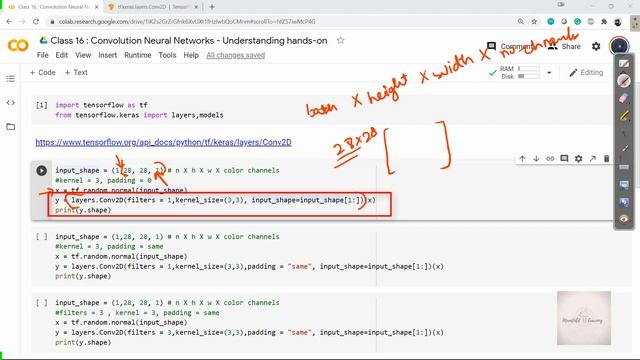The width and height of the screenshot is (640, 360).
Task: Open the tensorflow.org Conv2D docs link
Action: 163,142
